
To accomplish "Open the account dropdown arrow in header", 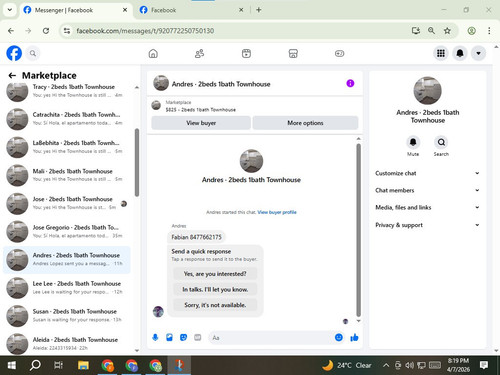I will tap(478, 53).
